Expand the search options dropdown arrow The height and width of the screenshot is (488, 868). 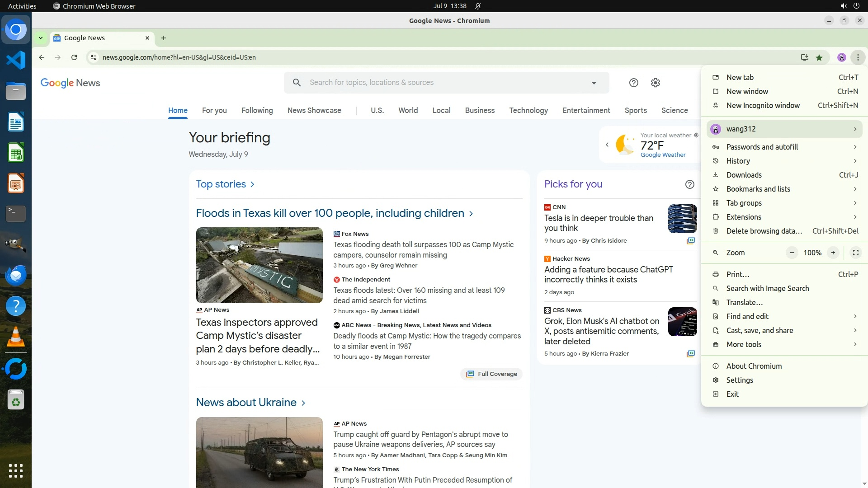pyautogui.click(x=594, y=83)
